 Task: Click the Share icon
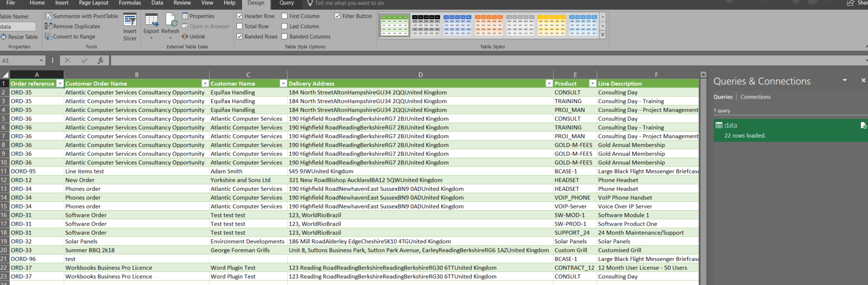(x=851, y=3)
